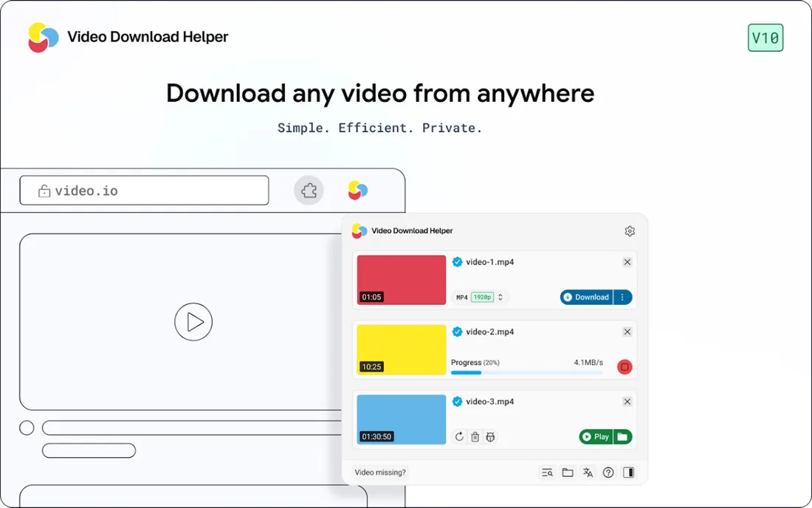The height and width of the screenshot is (508, 812).
Task: Click the 'Video missing?' link
Action: [380, 473]
